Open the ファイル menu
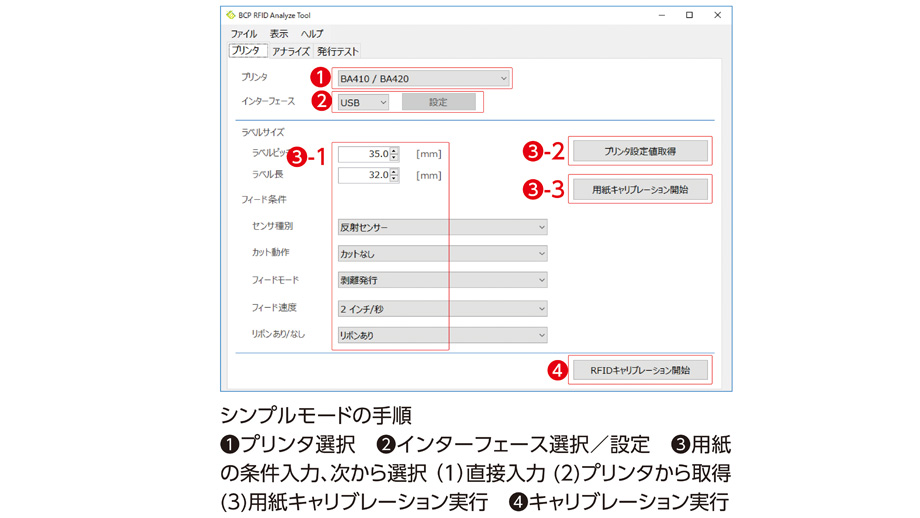 point(243,34)
